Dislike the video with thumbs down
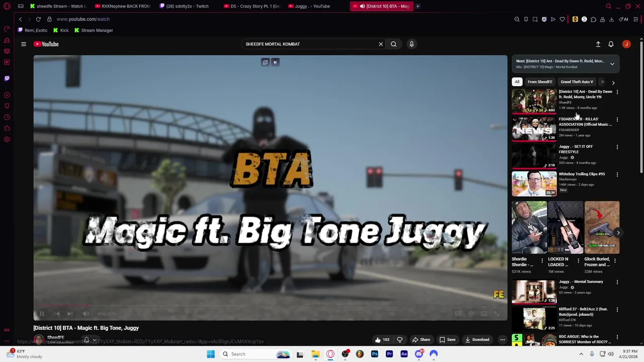 (x=399, y=340)
